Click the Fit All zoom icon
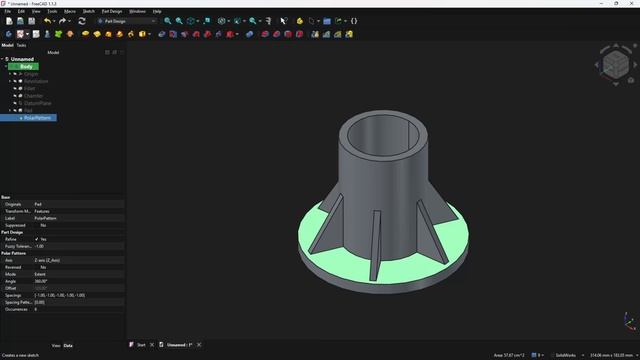Viewport: 640px width, 360px height. (x=167, y=21)
